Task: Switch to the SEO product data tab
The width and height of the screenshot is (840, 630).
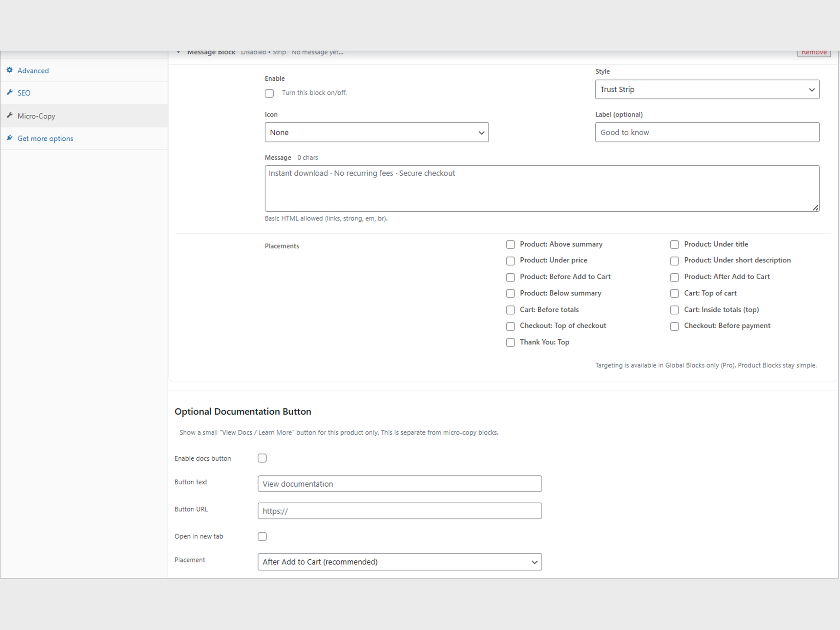Action: [x=24, y=92]
